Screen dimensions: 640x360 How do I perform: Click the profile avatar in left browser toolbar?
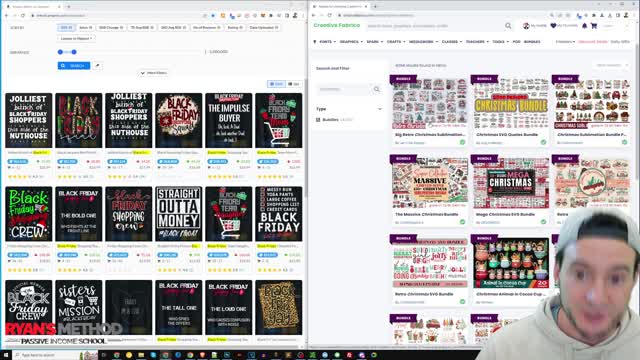(x=295, y=16)
